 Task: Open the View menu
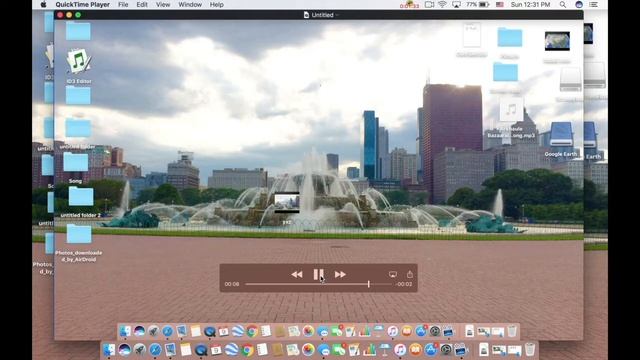[x=163, y=4]
